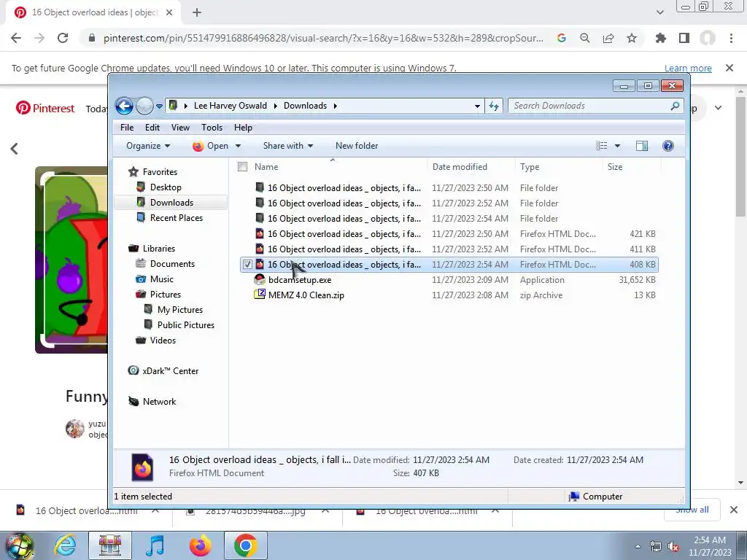The image size is (747, 560).
Task: Open Firefox from the taskbar
Action: 200,545
